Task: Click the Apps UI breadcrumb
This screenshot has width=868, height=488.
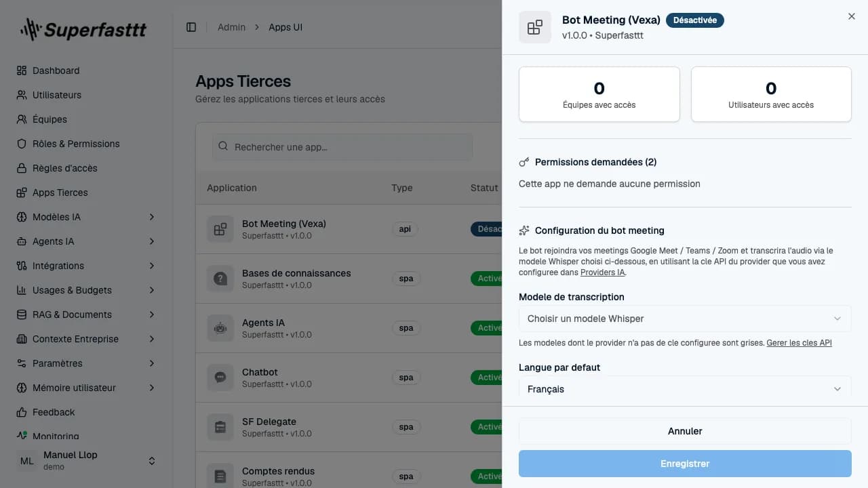Action: point(285,27)
